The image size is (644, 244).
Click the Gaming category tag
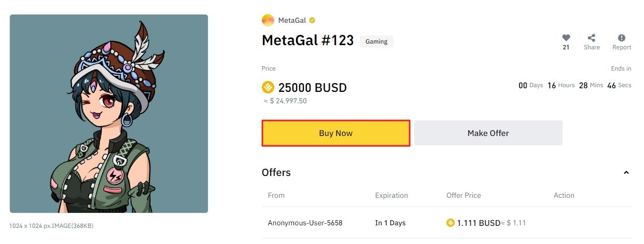[376, 42]
